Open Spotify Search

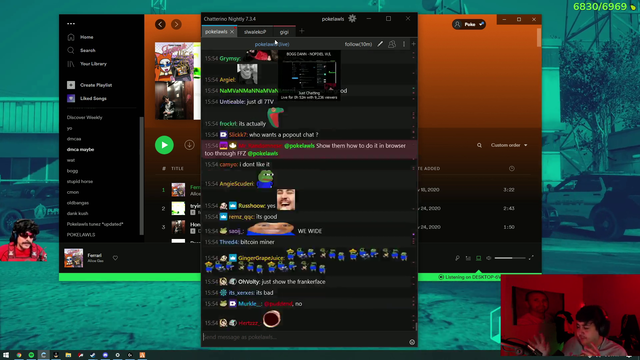point(81,51)
